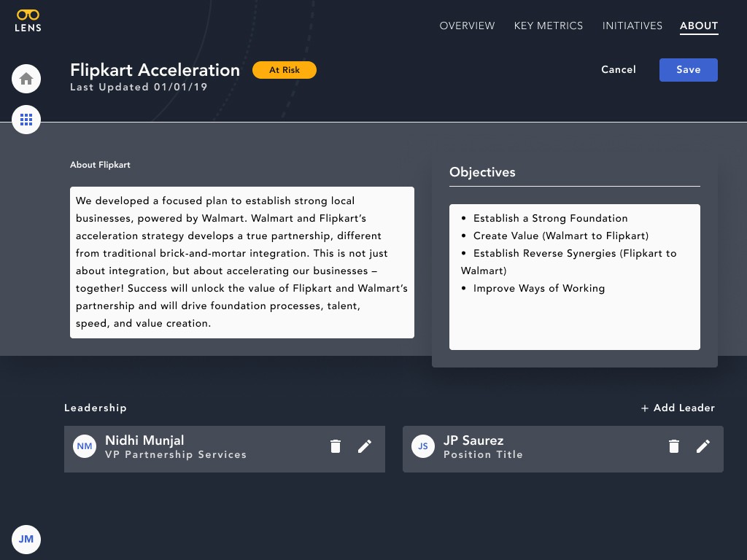The height and width of the screenshot is (560, 747).
Task: Click Add Leader
Action: click(678, 408)
